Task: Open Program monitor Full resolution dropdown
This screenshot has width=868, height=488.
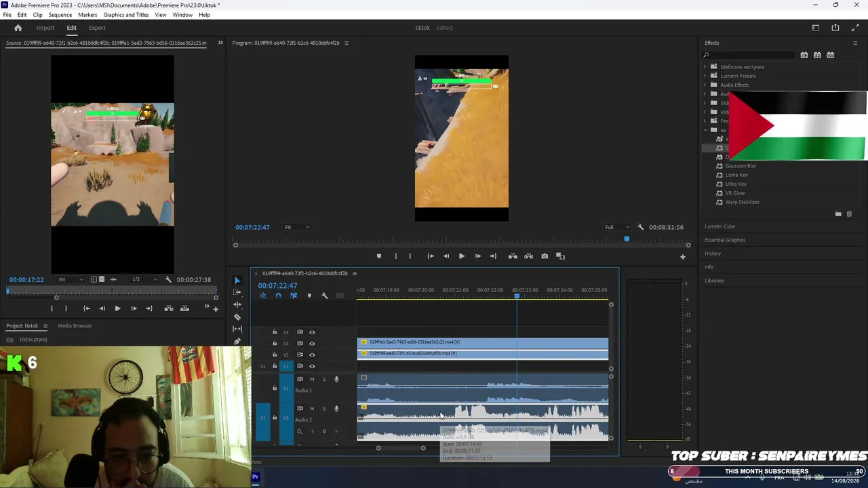Action: pos(617,227)
